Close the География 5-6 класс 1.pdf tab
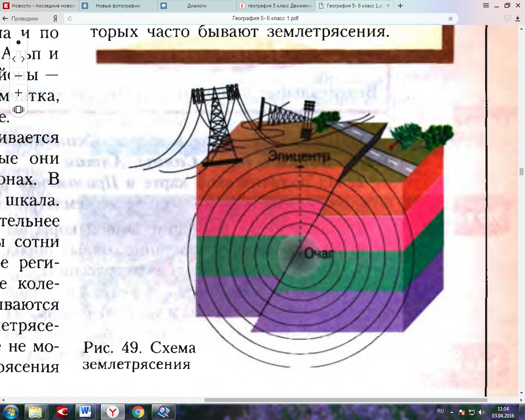 coord(388,6)
